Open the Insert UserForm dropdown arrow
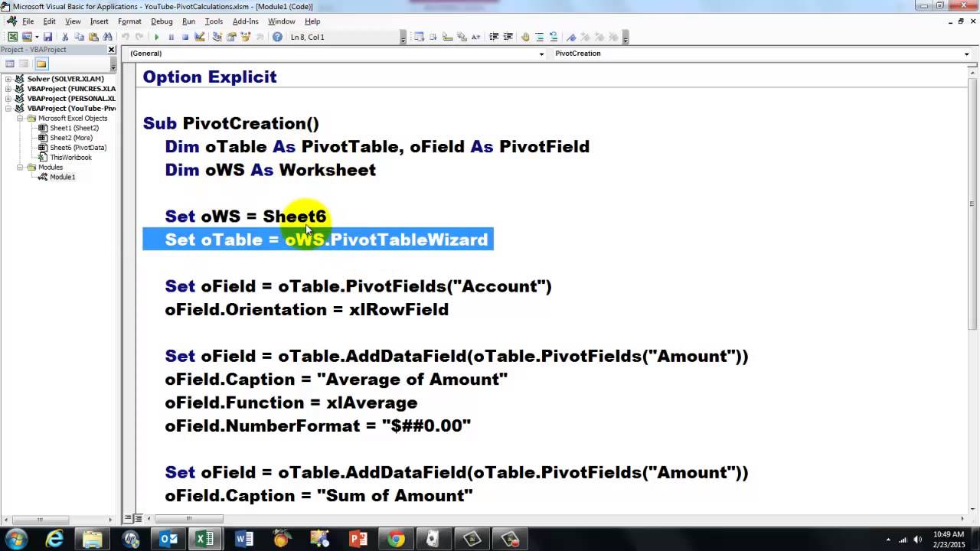The image size is (980, 551). 37,37
